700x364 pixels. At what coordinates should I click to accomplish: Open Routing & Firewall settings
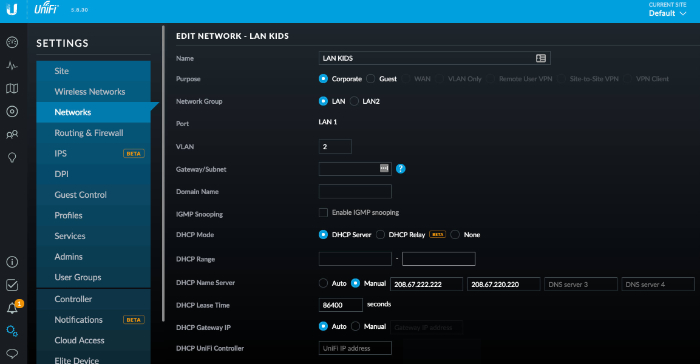coord(93,133)
